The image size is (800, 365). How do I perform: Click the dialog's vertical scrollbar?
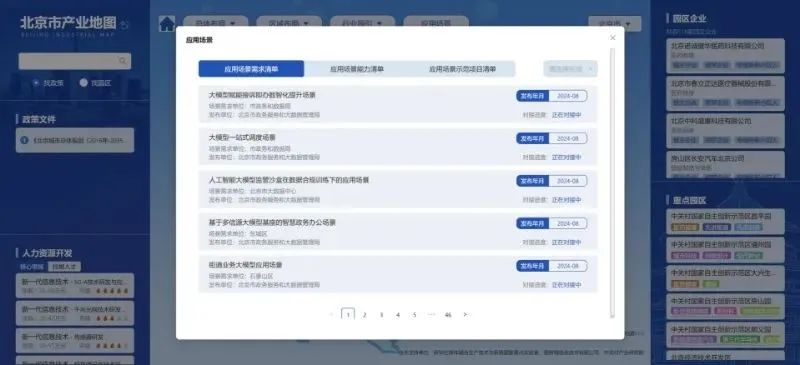612,183
